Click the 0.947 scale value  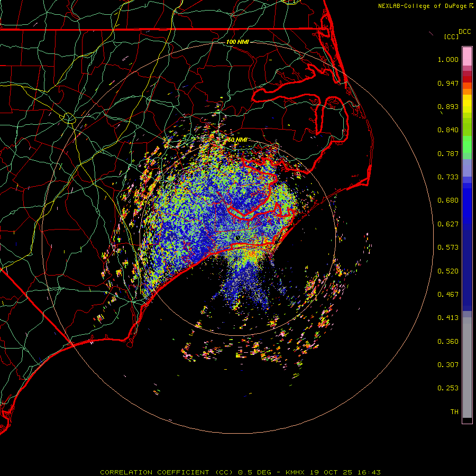448,83
